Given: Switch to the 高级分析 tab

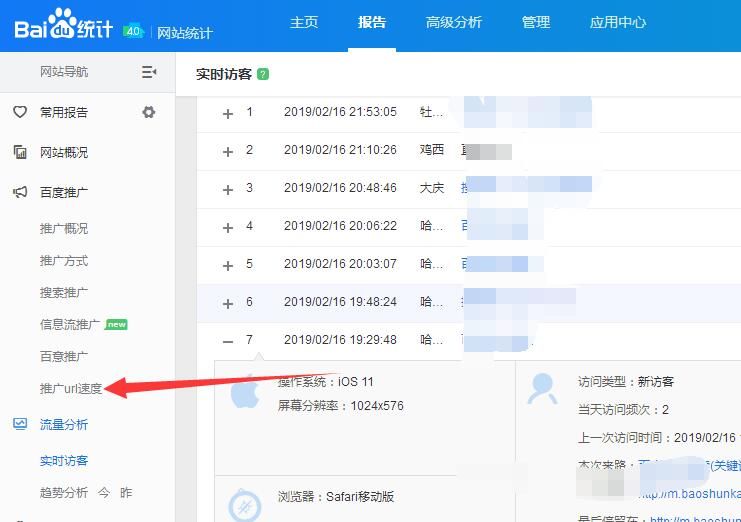Looking at the screenshot, I should pos(454,22).
